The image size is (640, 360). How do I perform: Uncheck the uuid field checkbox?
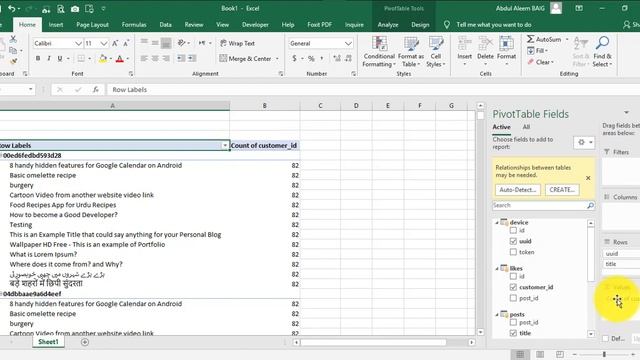[513, 241]
